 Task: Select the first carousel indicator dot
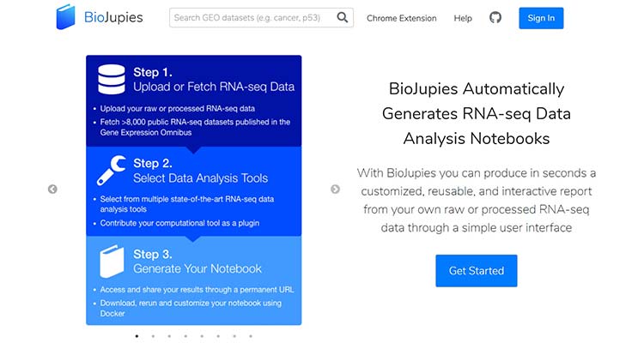(x=137, y=336)
